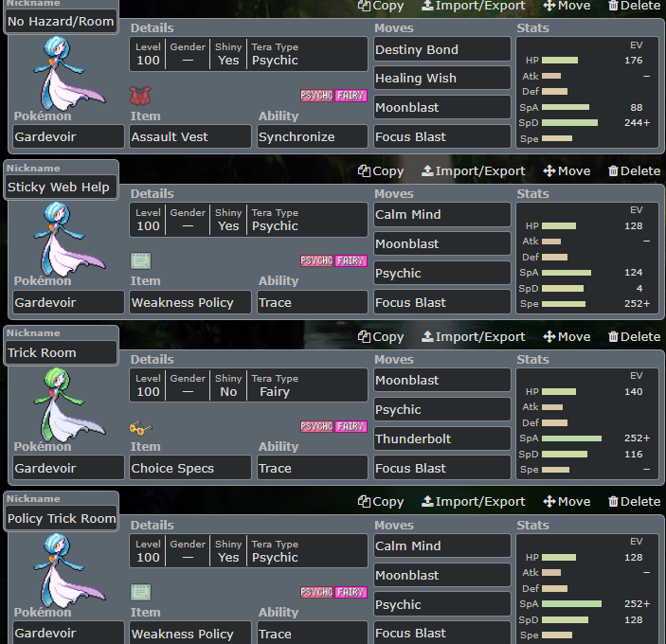Image resolution: width=666 pixels, height=644 pixels.
Task: Open details showing Tera Type Fairy
Action: pyautogui.click(x=248, y=385)
